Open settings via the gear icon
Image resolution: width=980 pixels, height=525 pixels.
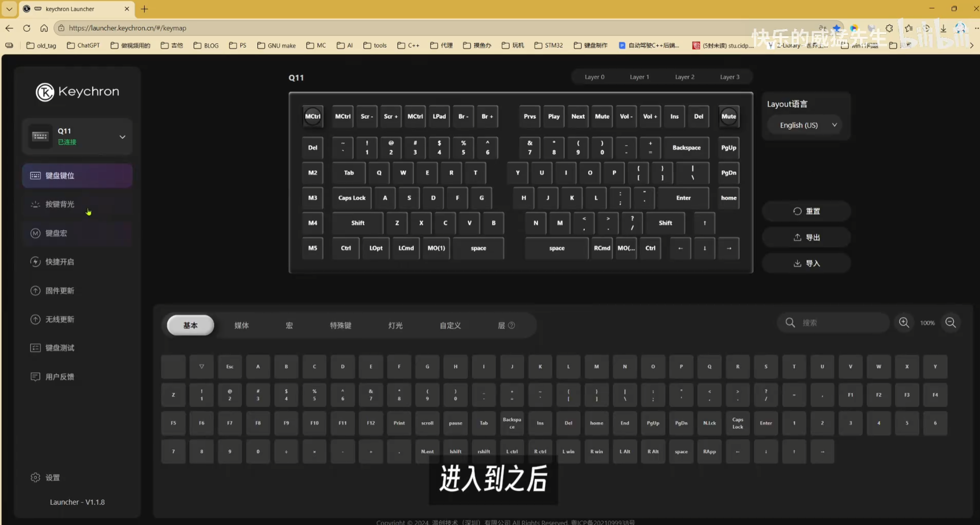point(35,477)
